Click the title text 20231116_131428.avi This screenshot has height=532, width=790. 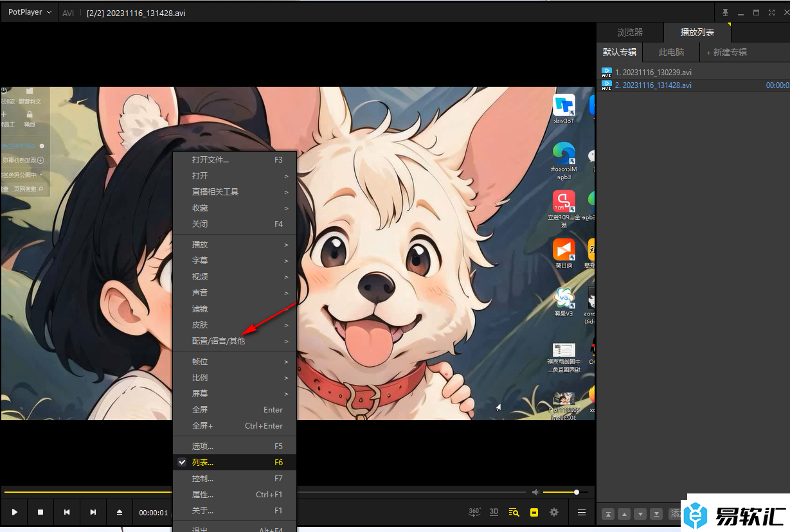[147, 13]
